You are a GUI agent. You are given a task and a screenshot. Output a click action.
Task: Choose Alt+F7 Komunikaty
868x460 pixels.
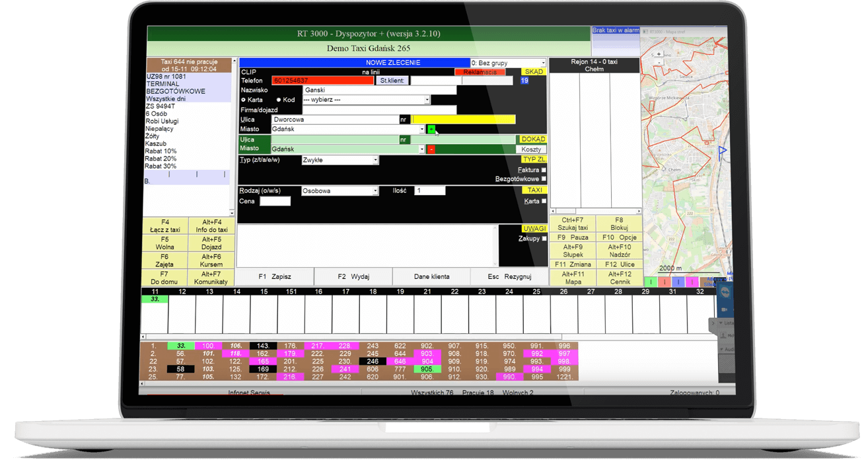[x=211, y=278]
